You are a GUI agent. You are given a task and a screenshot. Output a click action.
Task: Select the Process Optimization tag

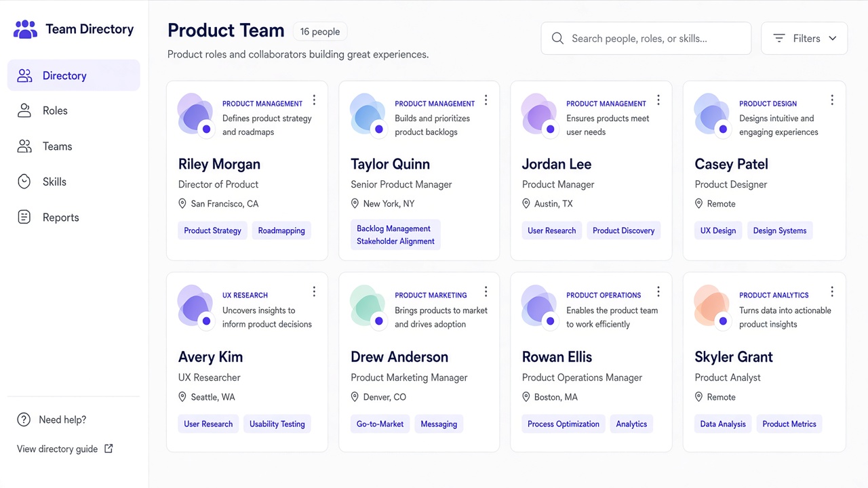pos(564,424)
